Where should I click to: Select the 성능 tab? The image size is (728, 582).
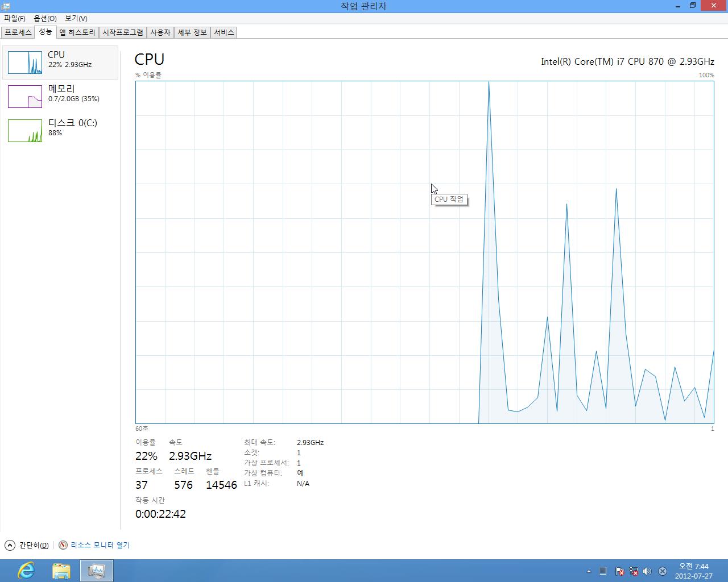click(x=45, y=32)
